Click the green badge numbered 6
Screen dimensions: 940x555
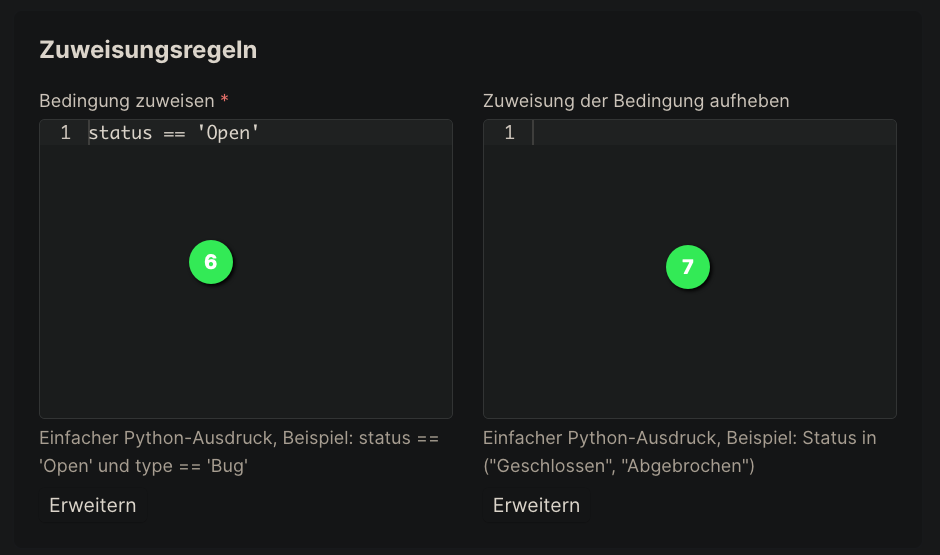point(210,262)
